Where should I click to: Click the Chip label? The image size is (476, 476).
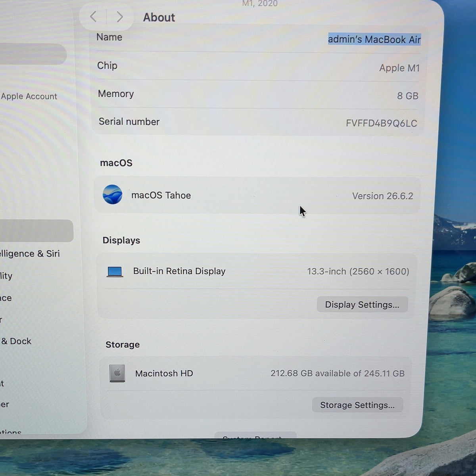pyautogui.click(x=107, y=65)
